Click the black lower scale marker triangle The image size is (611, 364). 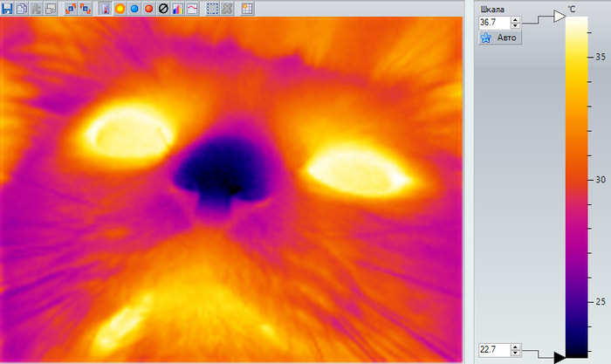[560, 355]
